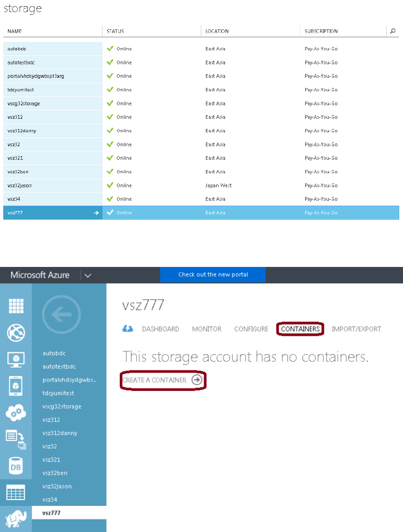This screenshot has width=403, height=532.
Task: Open vsz34 storage account in table
Action: click(x=14, y=199)
